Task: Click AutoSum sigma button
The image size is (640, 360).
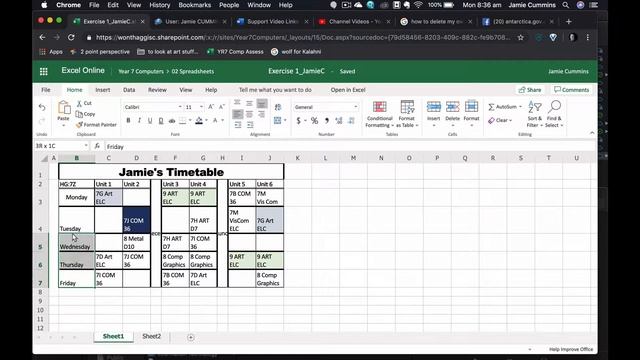Action: (x=502, y=107)
